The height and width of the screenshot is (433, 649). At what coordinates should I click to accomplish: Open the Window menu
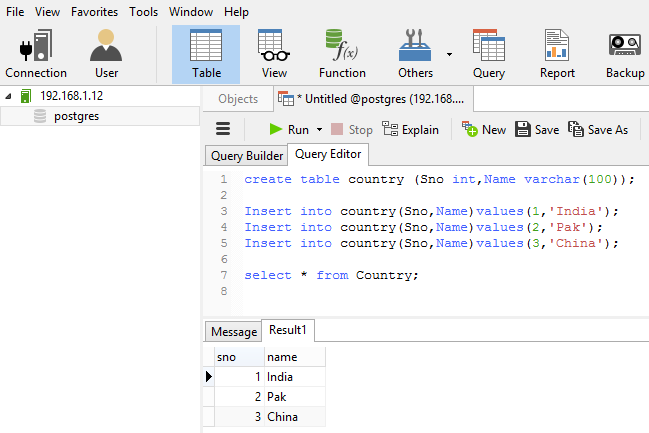pos(191,12)
